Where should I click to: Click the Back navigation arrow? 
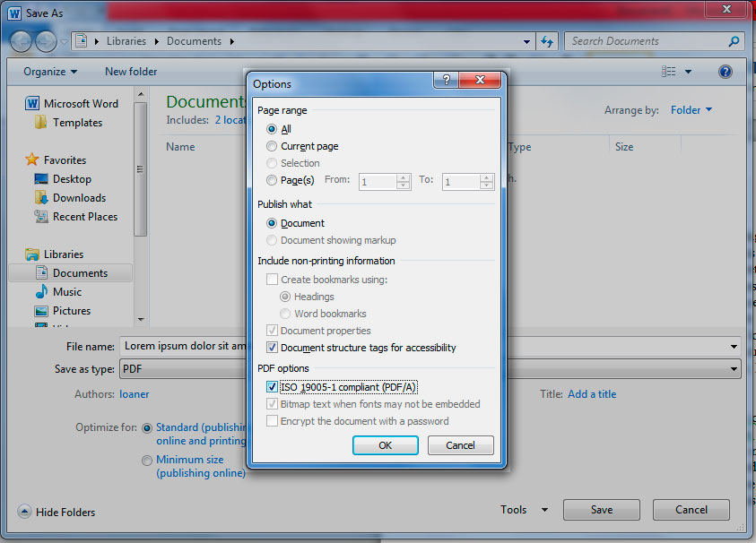pos(21,41)
